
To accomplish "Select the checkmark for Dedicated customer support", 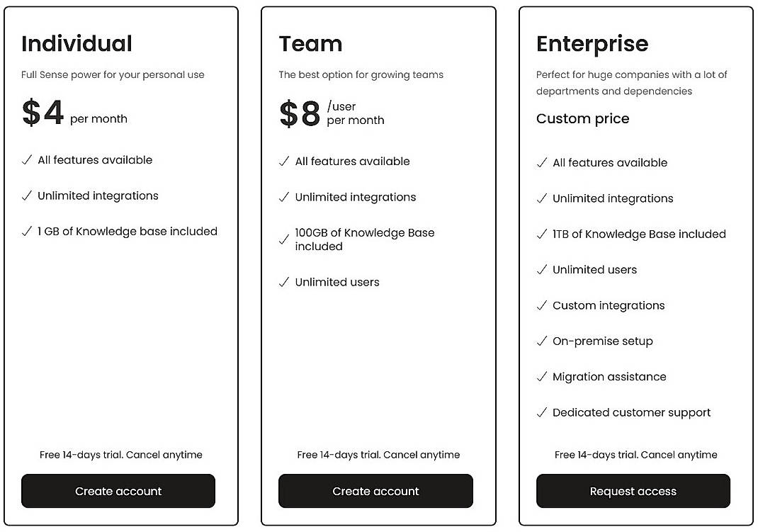I will coord(541,412).
